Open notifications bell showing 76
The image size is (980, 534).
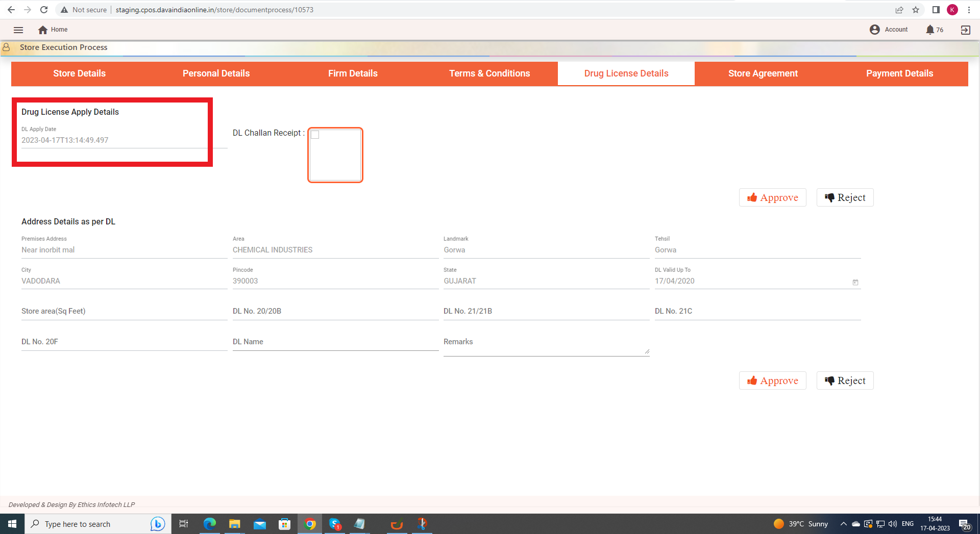pos(930,30)
